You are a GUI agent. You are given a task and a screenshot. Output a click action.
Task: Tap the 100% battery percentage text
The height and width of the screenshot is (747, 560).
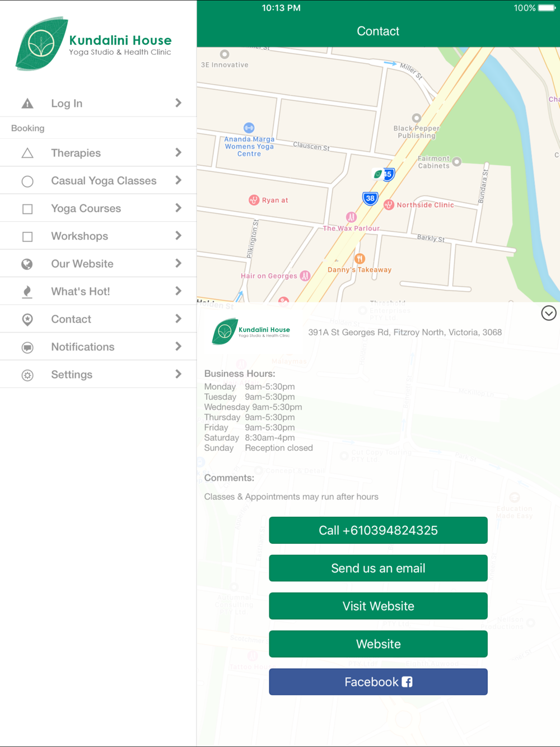[x=525, y=8]
